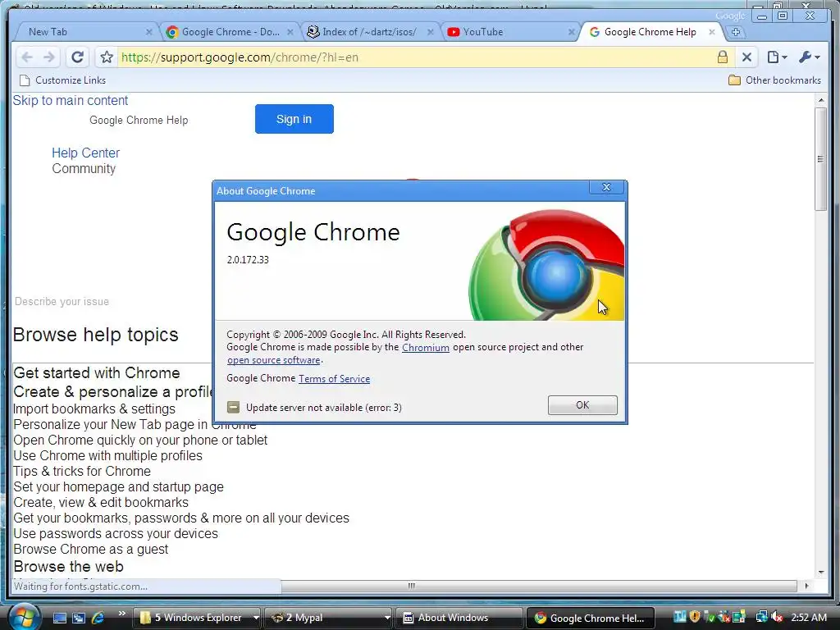This screenshot has height=630, width=840.
Task: Open the Help Center link
Action: coord(85,153)
